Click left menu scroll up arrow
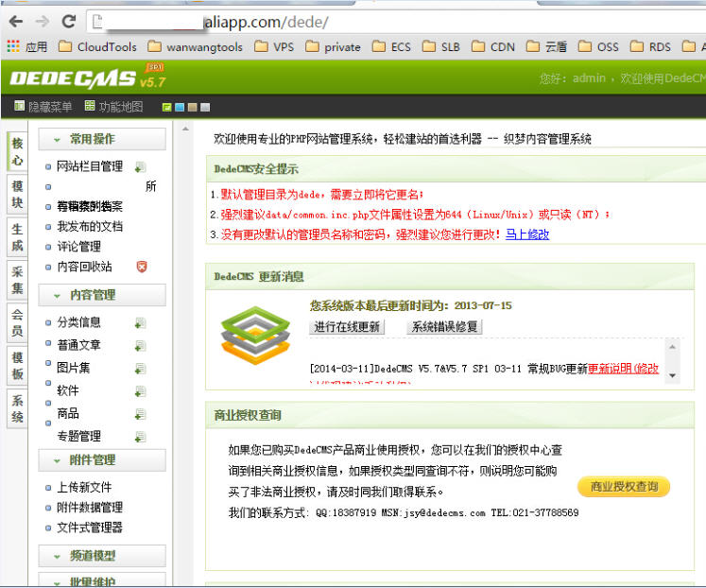Viewport: 706px width, 588px height. 185,129
